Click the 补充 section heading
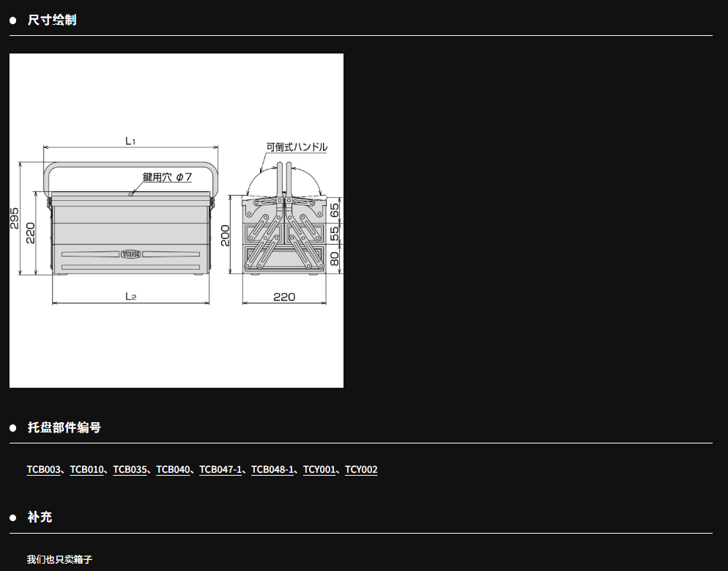 click(40, 517)
